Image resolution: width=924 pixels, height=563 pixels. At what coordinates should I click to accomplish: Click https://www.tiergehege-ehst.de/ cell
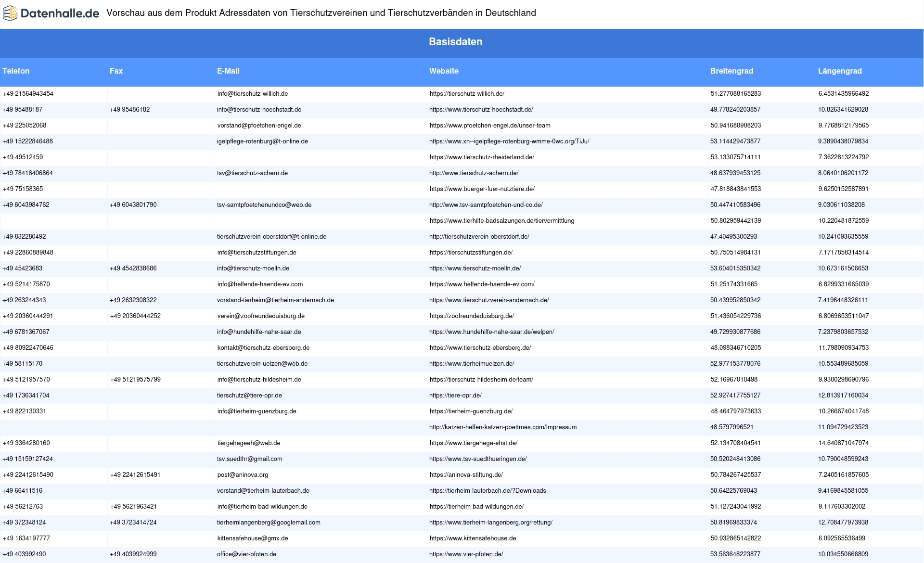(474, 443)
